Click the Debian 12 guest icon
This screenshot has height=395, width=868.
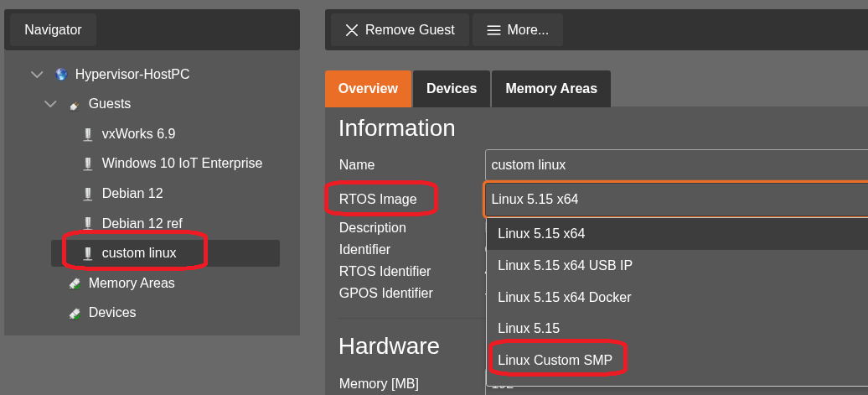pyautogui.click(x=87, y=194)
